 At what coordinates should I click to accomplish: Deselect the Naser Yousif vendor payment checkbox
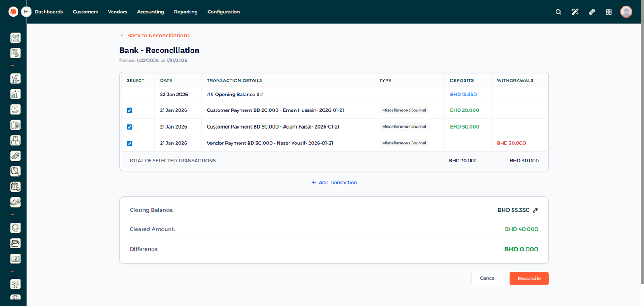click(x=129, y=143)
